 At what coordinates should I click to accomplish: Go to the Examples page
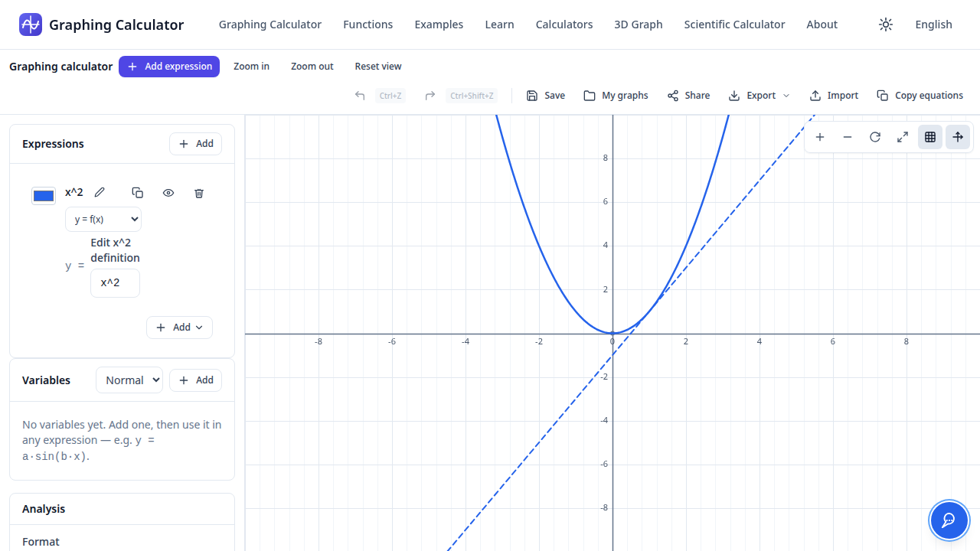click(439, 24)
